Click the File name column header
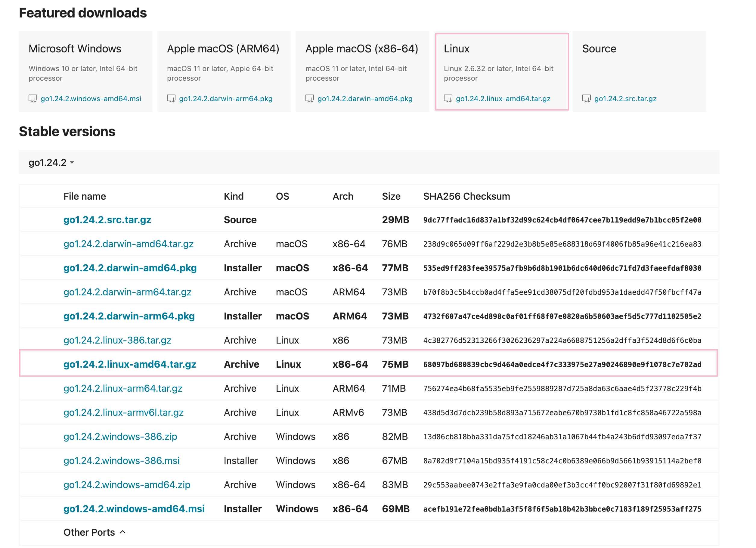Viewport: 756px width, 548px height. [85, 196]
